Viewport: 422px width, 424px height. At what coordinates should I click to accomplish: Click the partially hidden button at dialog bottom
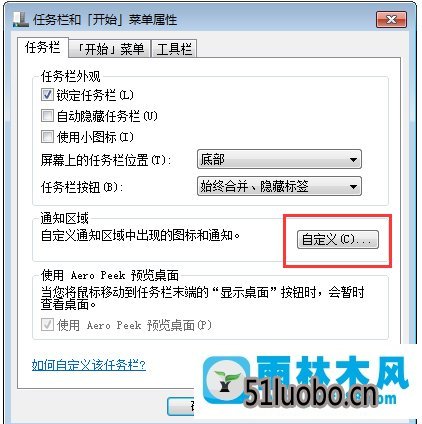pyautogui.click(x=181, y=406)
